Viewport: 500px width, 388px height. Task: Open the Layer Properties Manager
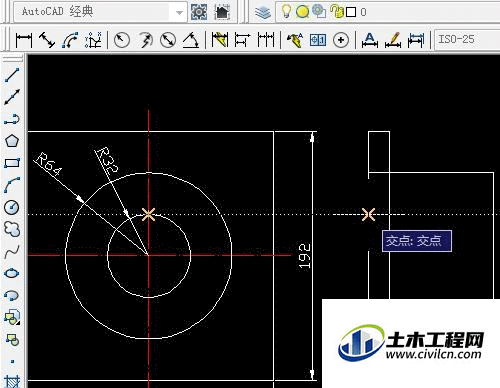point(263,13)
